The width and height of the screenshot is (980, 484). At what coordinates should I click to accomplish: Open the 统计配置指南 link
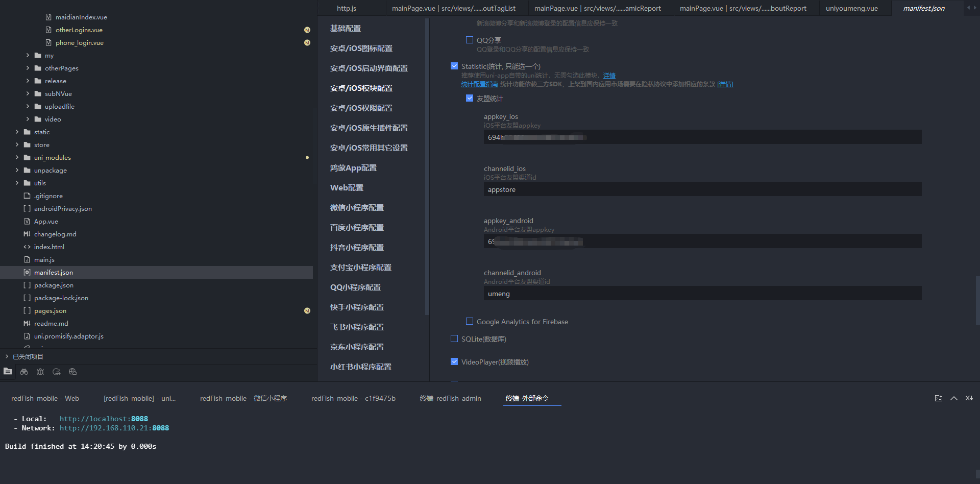479,84
